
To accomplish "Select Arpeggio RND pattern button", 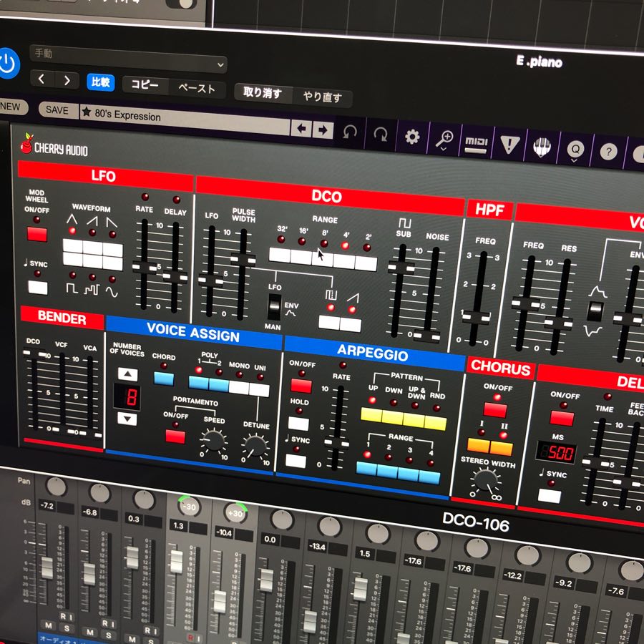I will pos(435,422).
